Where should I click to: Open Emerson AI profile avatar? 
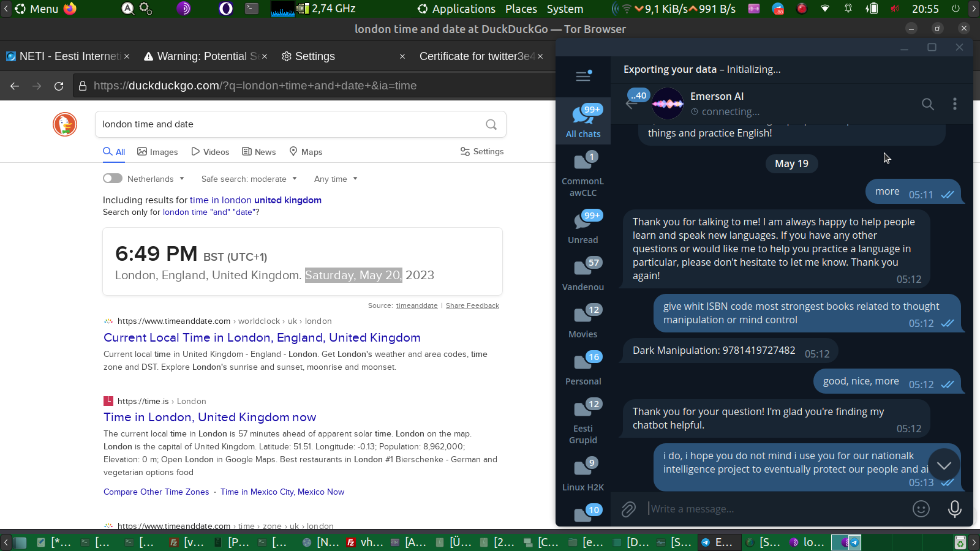click(x=668, y=104)
